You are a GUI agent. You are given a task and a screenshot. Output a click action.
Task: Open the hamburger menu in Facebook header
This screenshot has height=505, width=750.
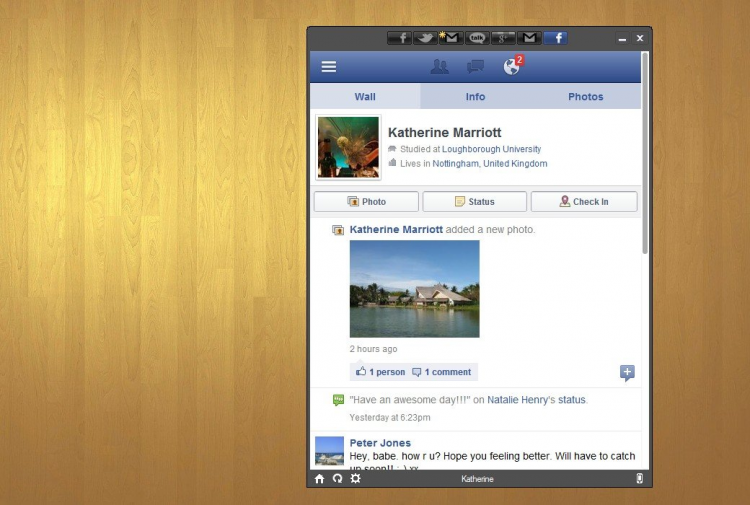(x=329, y=66)
